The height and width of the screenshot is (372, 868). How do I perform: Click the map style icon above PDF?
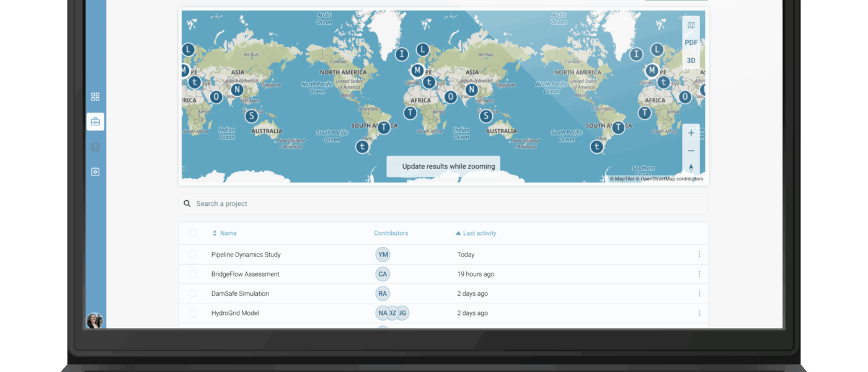click(x=691, y=25)
